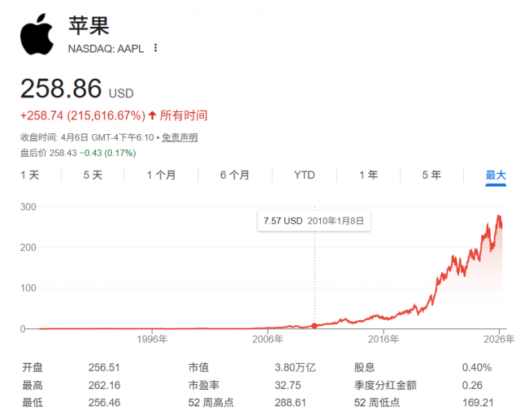520x420 pixels.
Task: Click the 苹果 company name heading
Action: tap(87, 25)
